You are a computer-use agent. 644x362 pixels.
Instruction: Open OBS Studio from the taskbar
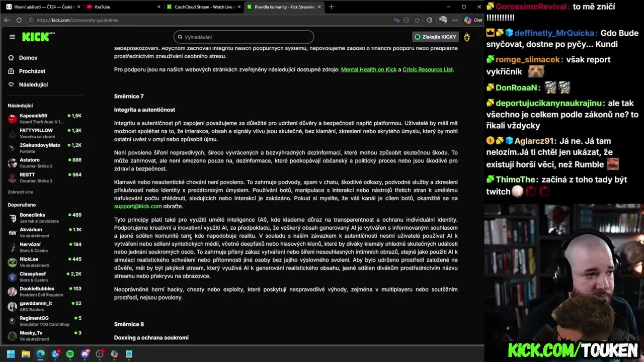[100, 354]
